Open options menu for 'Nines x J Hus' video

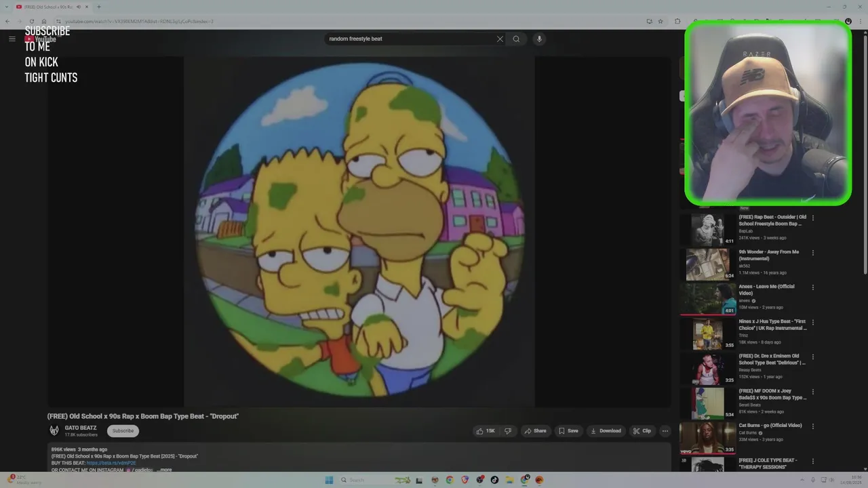click(x=812, y=322)
